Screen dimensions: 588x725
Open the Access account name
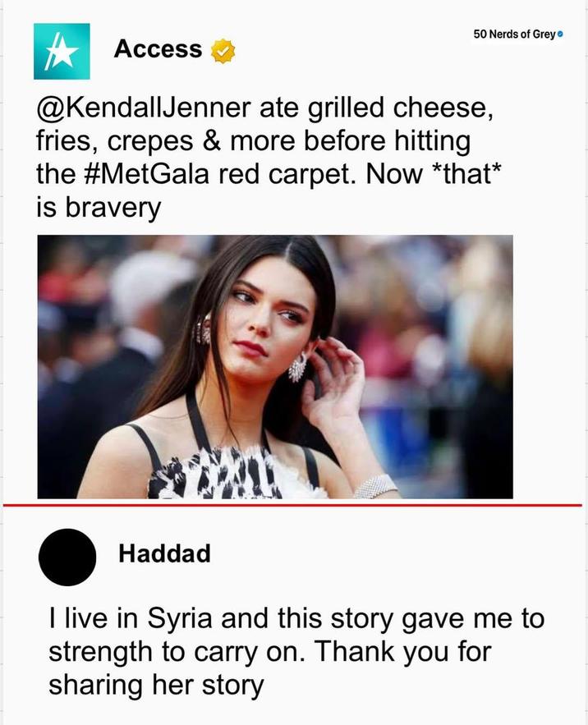tap(158, 49)
